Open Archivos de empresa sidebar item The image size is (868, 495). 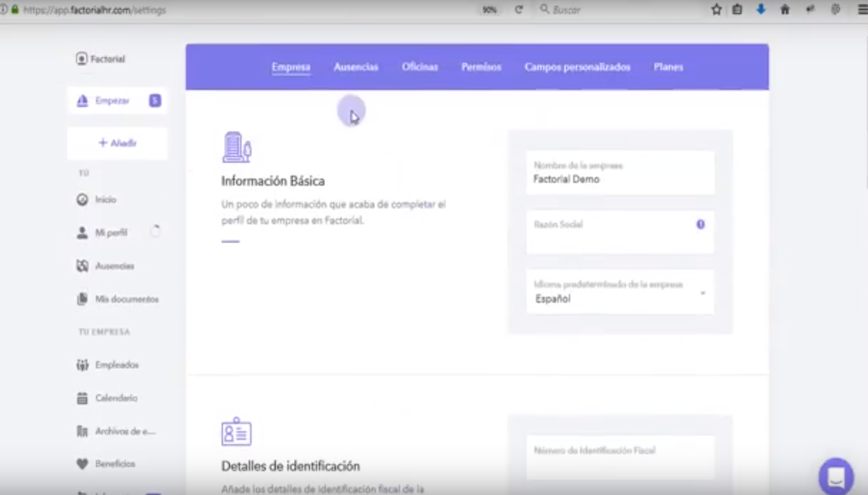pos(124,431)
